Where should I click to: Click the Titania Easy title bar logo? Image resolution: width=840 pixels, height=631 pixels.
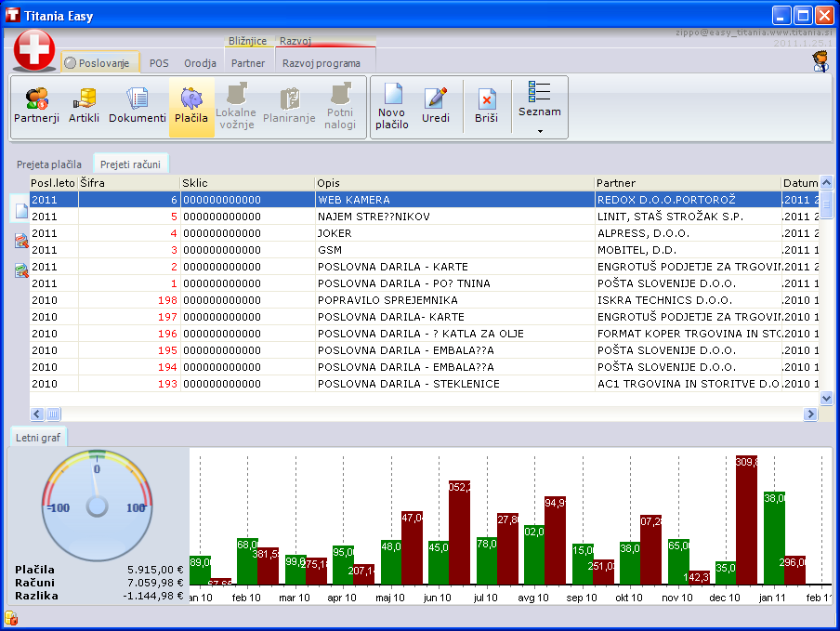[12, 15]
